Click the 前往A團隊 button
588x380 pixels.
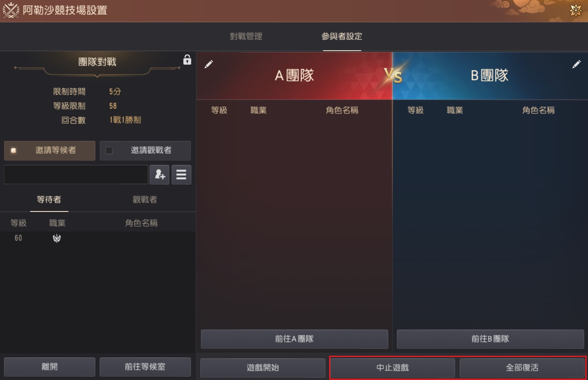(x=294, y=339)
